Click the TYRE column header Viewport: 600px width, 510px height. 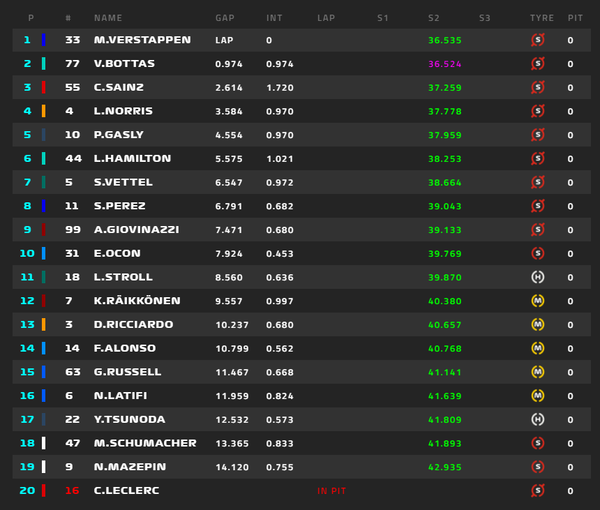pos(542,18)
